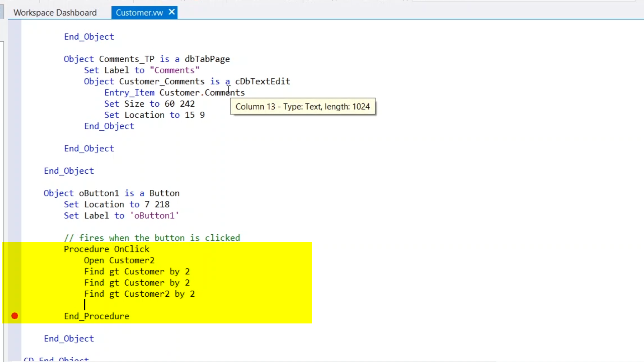Click the dbTabPage class name
Viewport: 644px width, 362px height.
(x=207, y=59)
